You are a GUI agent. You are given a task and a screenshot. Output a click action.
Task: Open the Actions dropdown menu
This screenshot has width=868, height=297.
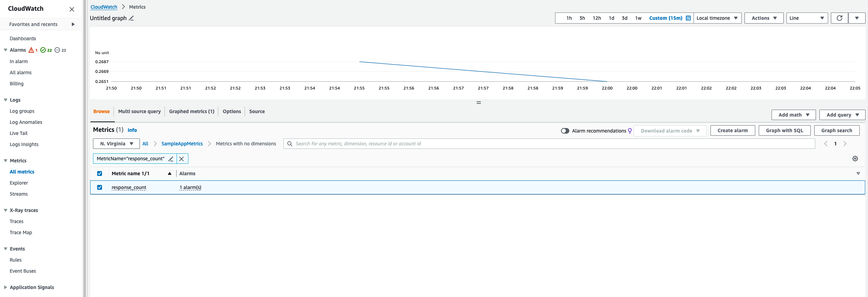pyautogui.click(x=764, y=18)
